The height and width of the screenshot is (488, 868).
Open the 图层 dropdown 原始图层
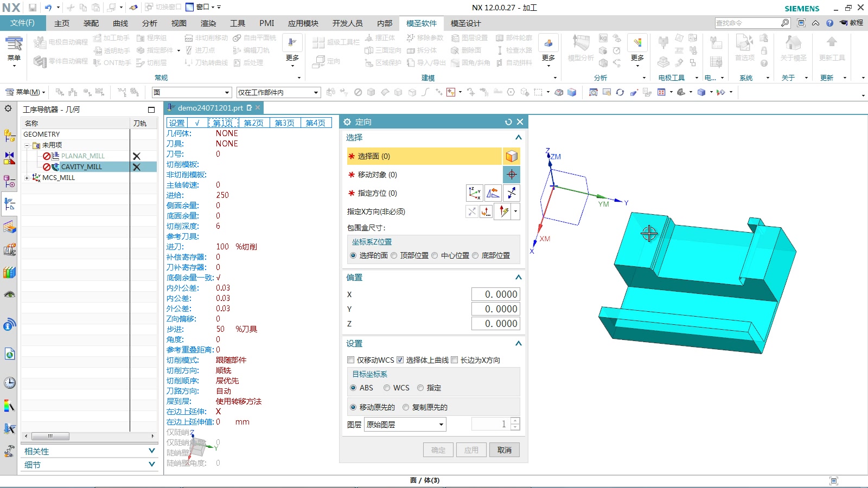405,425
